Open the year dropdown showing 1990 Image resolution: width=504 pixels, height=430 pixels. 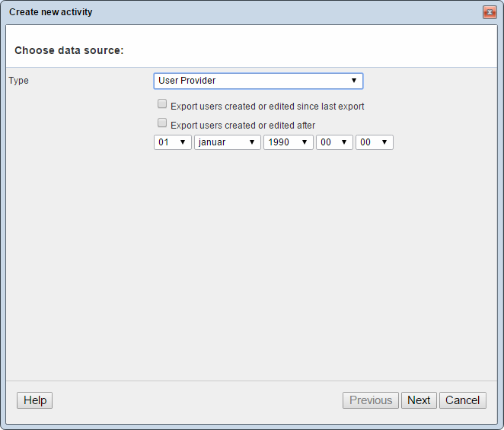(288, 142)
